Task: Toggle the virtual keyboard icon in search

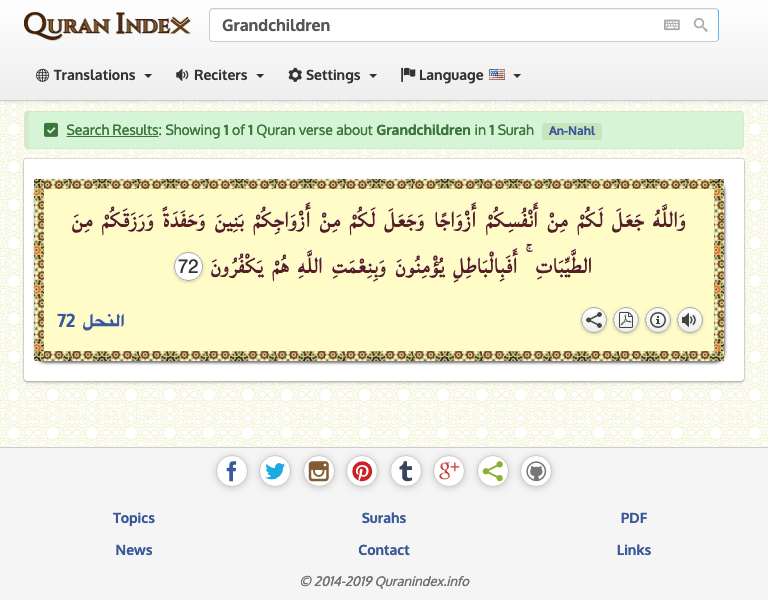Action: (672, 25)
